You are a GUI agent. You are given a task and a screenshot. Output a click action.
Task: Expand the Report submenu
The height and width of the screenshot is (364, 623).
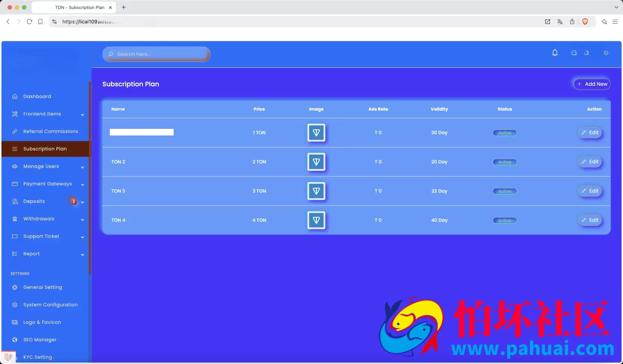(x=83, y=255)
